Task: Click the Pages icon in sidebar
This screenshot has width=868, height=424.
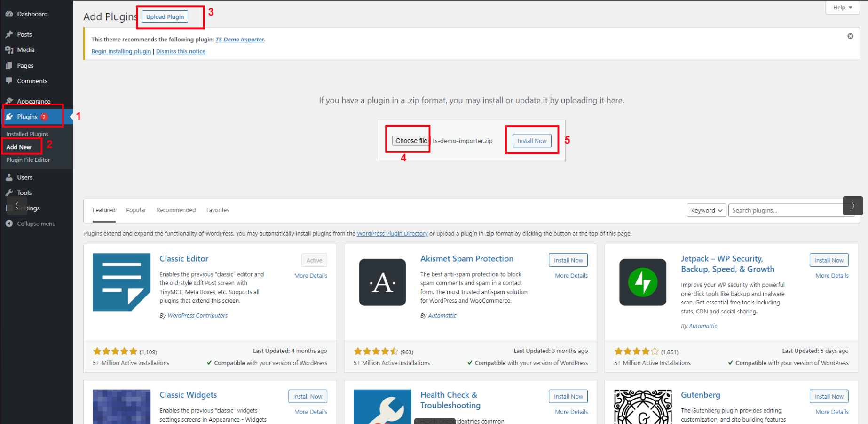Action: pyautogui.click(x=9, y=65)
